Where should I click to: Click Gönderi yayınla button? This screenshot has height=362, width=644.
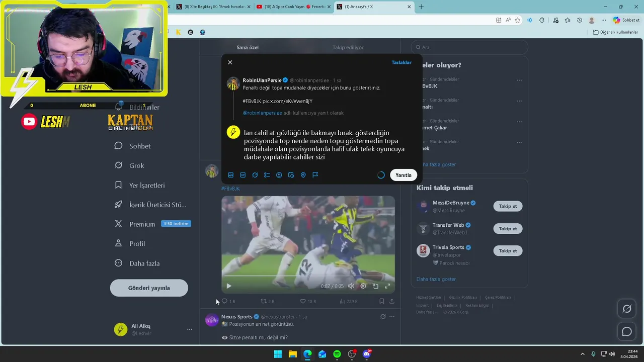click(x=149, y=288)
